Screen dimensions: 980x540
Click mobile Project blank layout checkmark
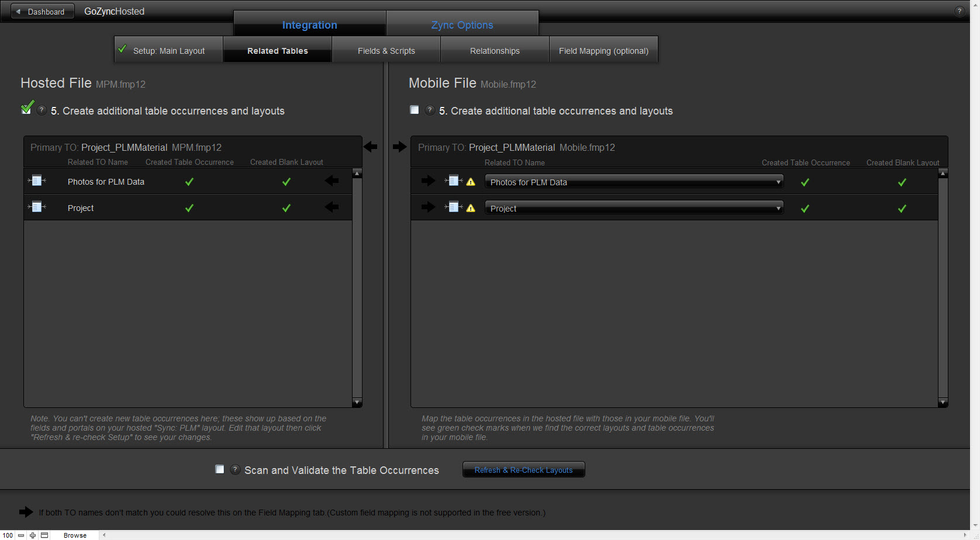point(902,209)
